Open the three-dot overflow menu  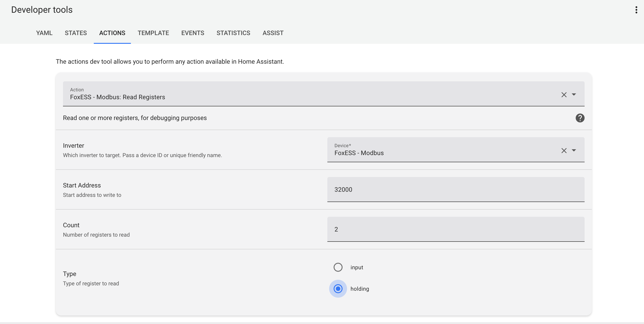point(636,10)
